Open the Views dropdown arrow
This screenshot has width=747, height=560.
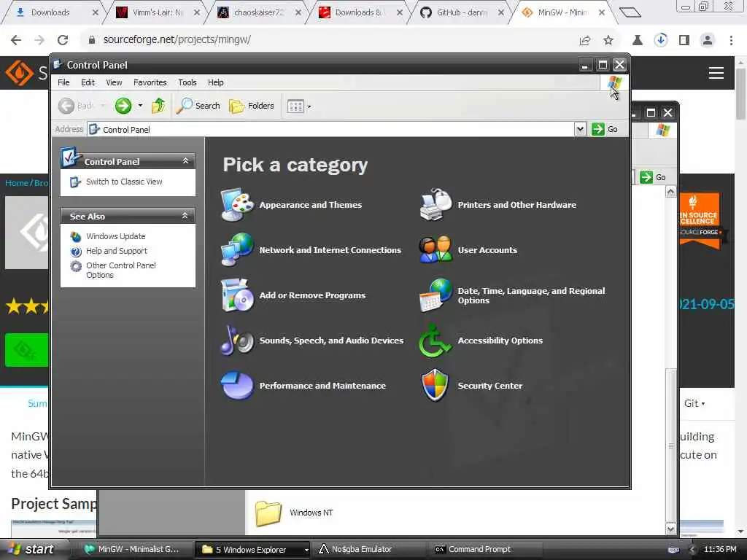pos(309,106)
